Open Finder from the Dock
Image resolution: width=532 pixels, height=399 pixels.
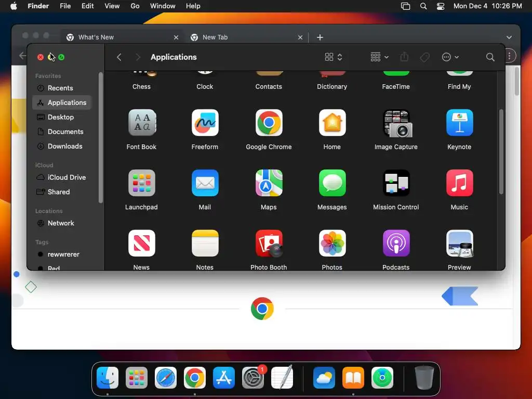tap(108, 378)
